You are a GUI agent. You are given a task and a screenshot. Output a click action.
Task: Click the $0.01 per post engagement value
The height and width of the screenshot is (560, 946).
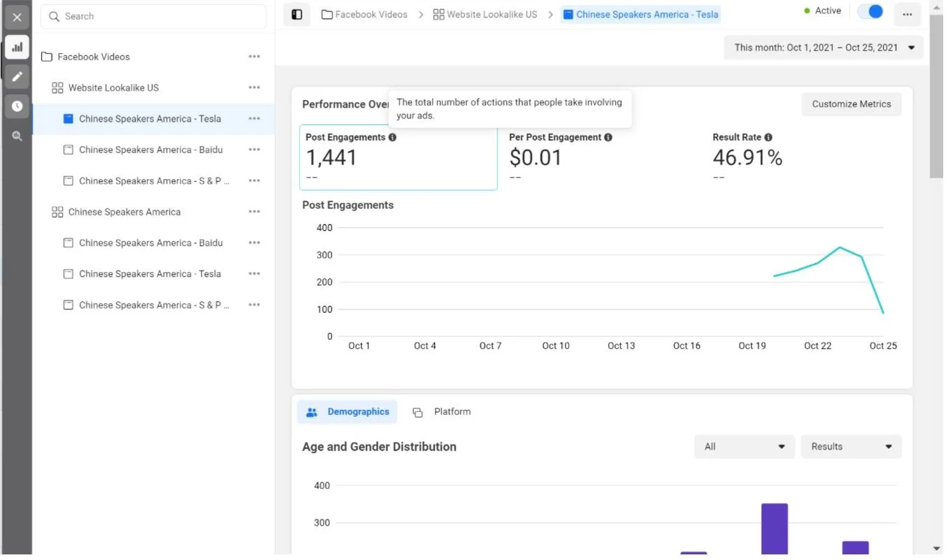[536, 158]
